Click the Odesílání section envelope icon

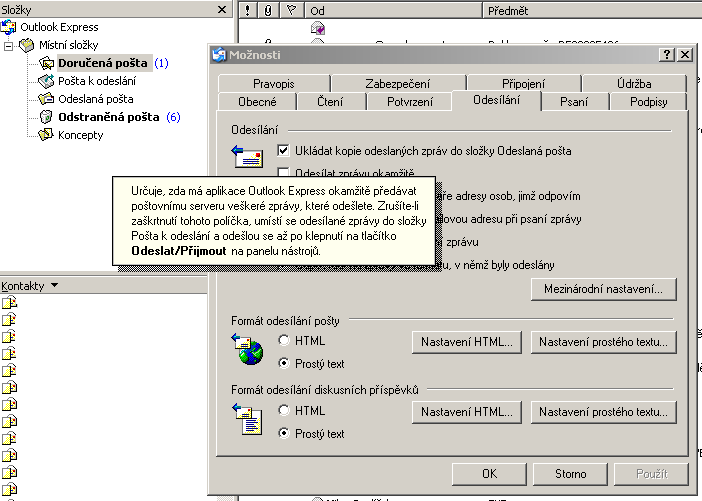pos(247,157)
